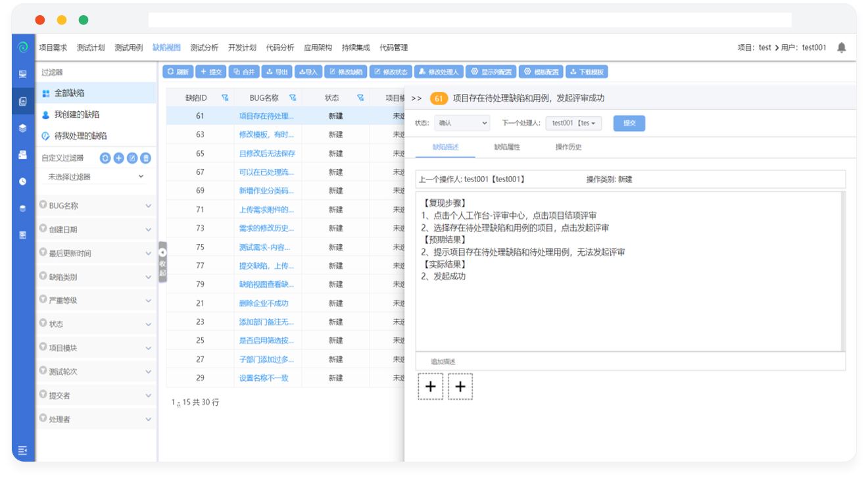The width and height of the screenshot is (868, 482).
Task: Edit the custom filter pencil icon
Action: (x=132, y=158)
